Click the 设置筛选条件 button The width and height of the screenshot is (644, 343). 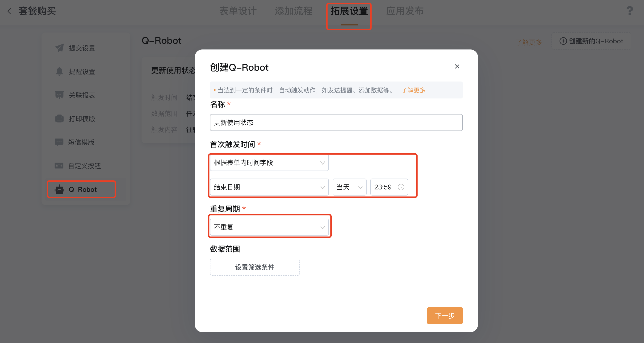pos(255,267)
